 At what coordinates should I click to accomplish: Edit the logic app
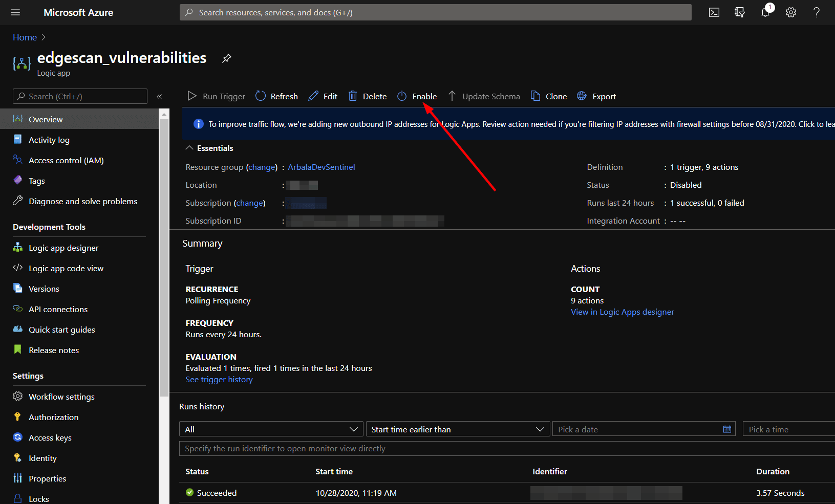click(323, 96)
